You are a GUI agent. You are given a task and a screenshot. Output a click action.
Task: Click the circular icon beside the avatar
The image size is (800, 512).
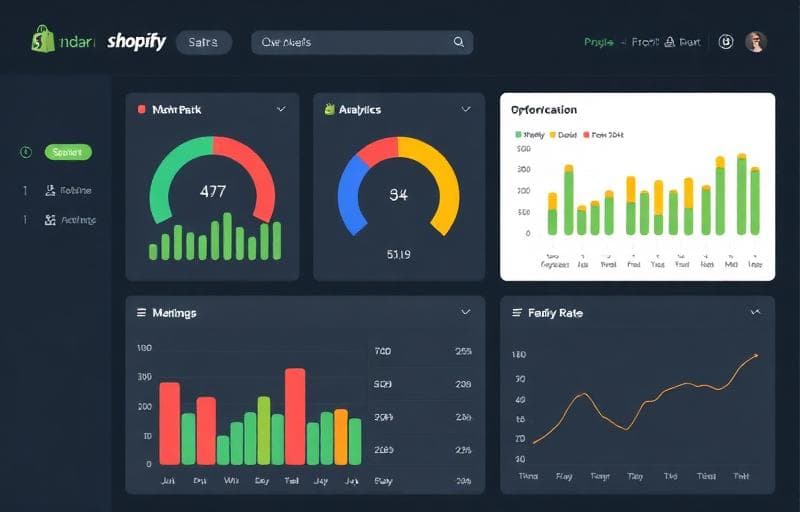pos(726,42)
